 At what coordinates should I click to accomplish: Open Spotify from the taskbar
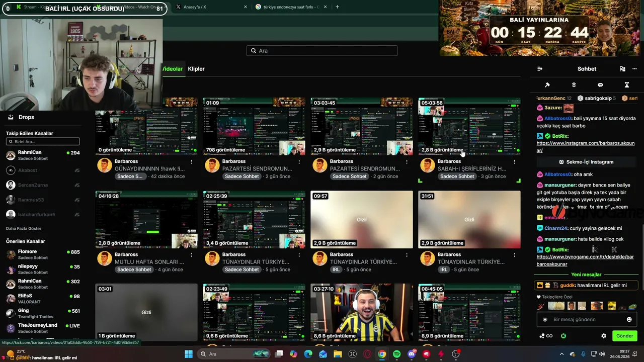396,354
